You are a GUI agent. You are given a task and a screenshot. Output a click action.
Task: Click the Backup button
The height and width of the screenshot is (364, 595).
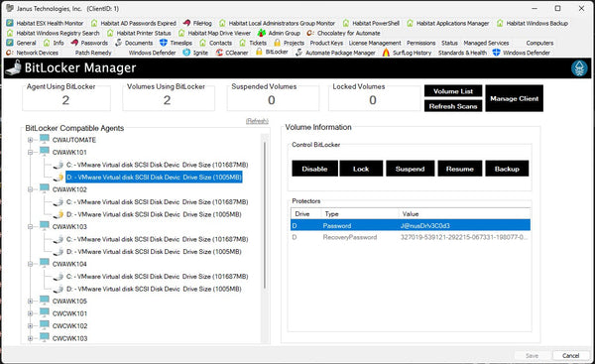pos(507,169)
